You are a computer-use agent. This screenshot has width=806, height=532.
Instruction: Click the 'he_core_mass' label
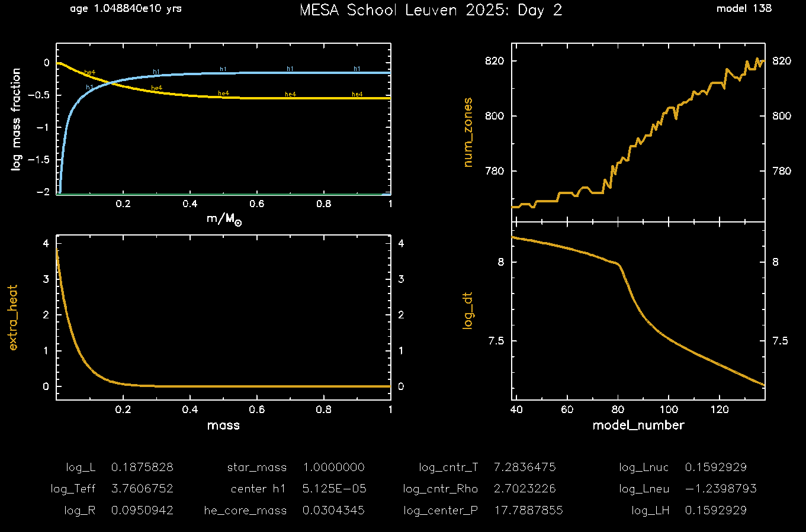tap(245, 511)
